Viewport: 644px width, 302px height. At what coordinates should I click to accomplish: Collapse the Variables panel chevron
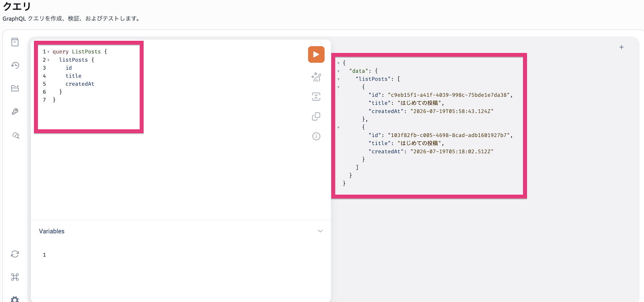coord(320,231)
